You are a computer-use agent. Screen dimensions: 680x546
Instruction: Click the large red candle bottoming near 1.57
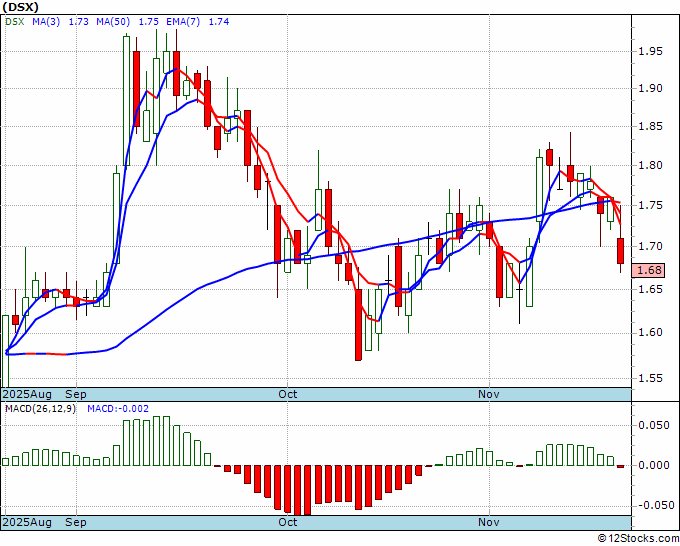(x=359, y=325)
